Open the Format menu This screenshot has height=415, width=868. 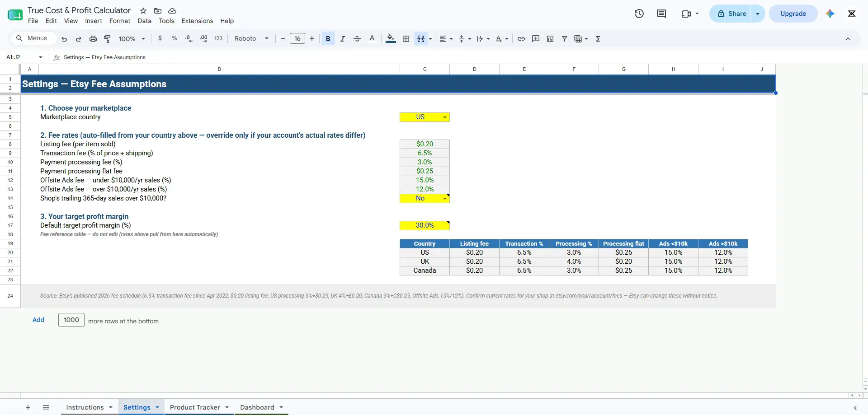point(120,21)
